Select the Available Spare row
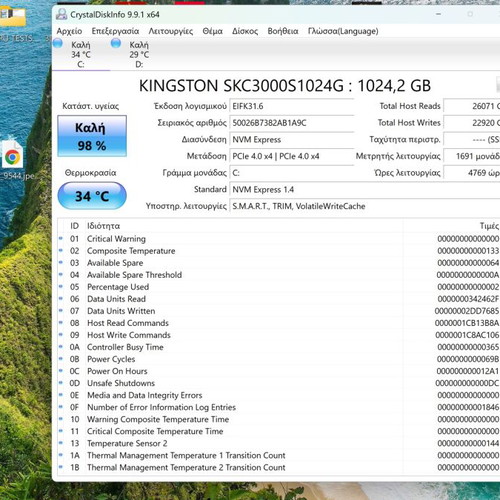The height and width of the screenshot is (500, 500). [279, 263]
